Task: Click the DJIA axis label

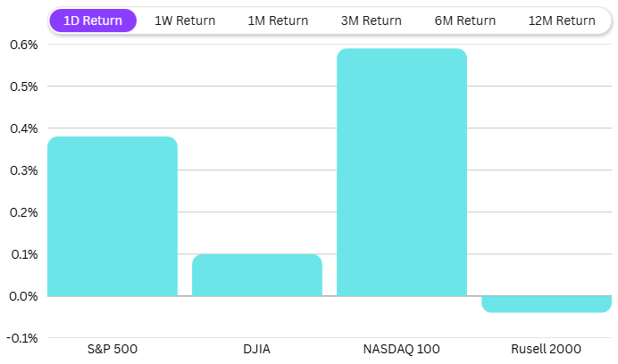Action: (x=257, y=347)
